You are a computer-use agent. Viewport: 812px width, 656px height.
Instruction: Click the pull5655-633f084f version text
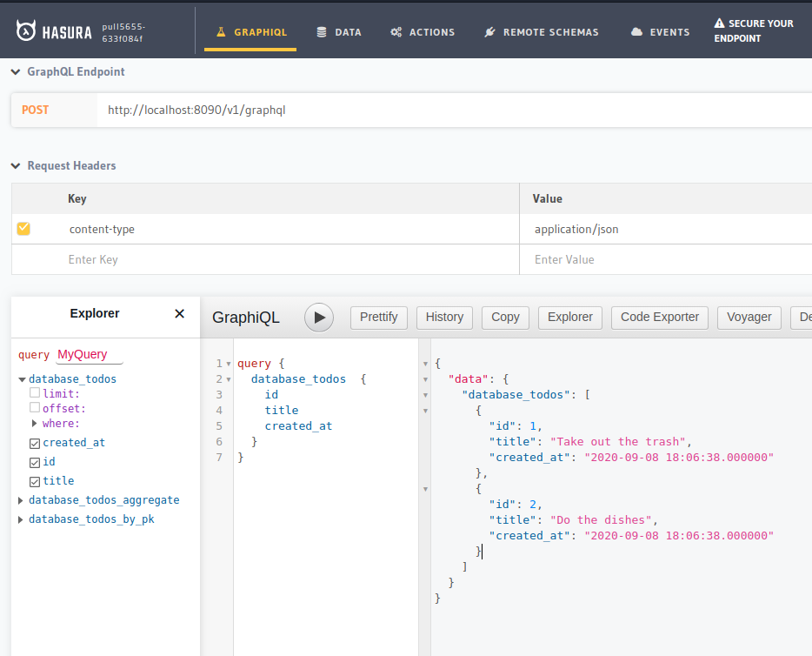click(x=123, y=32)
